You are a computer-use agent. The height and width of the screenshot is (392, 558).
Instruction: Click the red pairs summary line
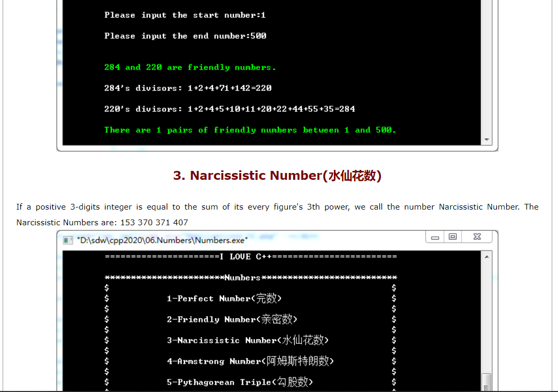tap(250, 130)
